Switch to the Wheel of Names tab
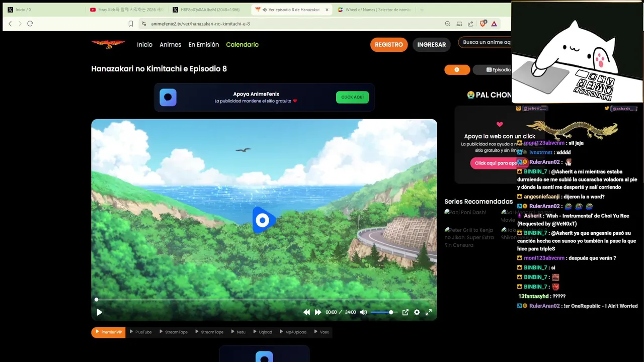This screenshot has width=644, height=362. pyautogui.click(x=375, y=10)
